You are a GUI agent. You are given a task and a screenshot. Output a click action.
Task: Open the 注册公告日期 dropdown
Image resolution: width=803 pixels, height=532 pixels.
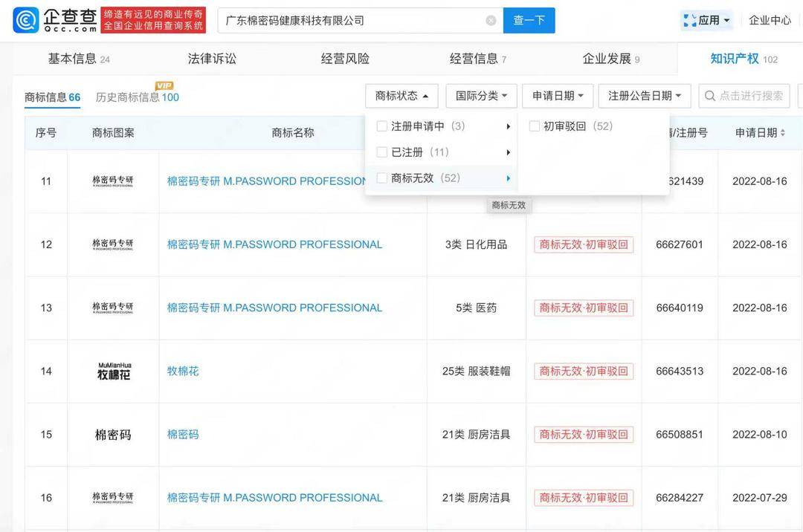[645, 96]
